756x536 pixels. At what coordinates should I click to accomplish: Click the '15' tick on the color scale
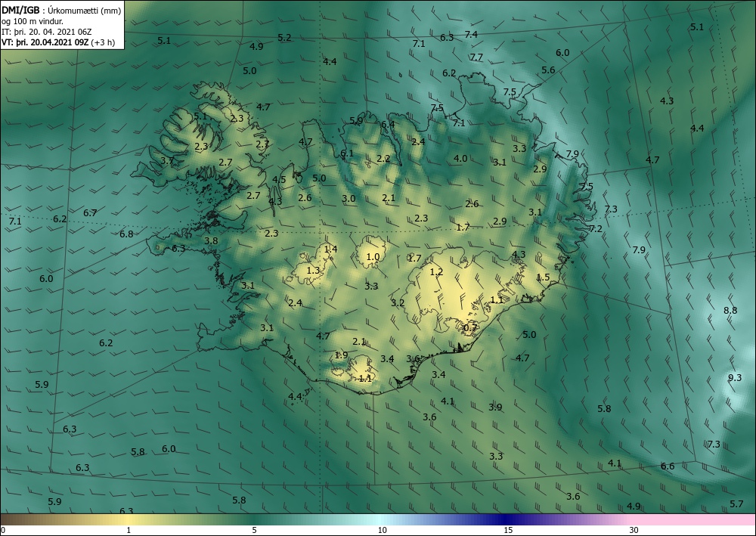click(x=508, y=530)
